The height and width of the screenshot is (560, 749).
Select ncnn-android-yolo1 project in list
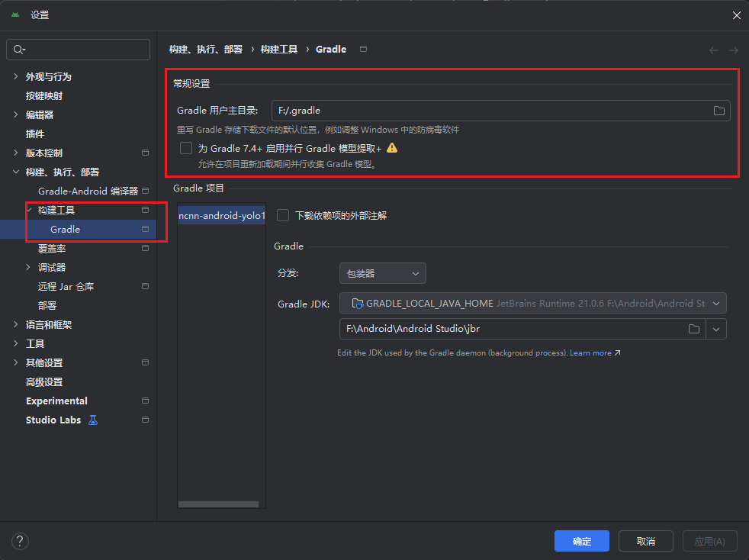(222, 215)
